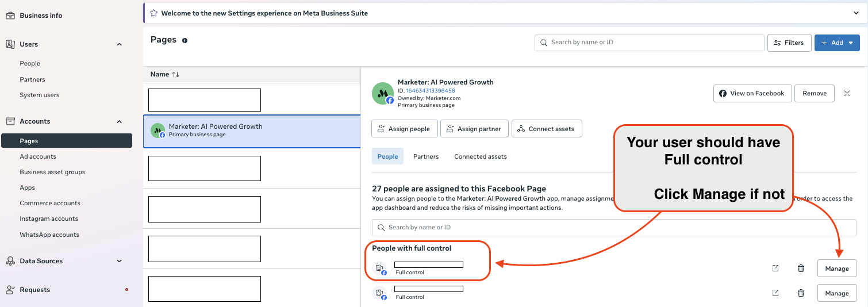
Task: Switch to the People tab
Action: (x=387, y=156)
